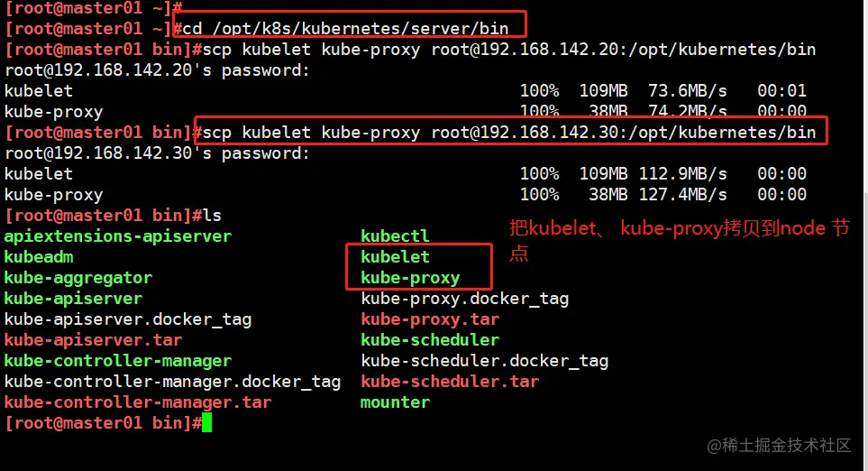Select kube-proxy.tar in red text
This screenshot has height=471, width=868.
430,319
